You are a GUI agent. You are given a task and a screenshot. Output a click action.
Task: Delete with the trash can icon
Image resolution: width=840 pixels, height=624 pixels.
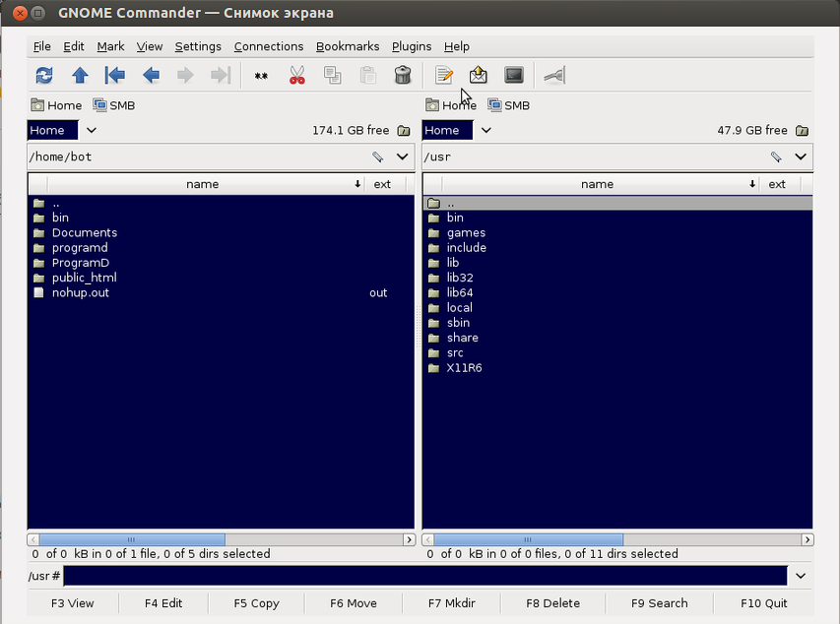tap(403, 75)
